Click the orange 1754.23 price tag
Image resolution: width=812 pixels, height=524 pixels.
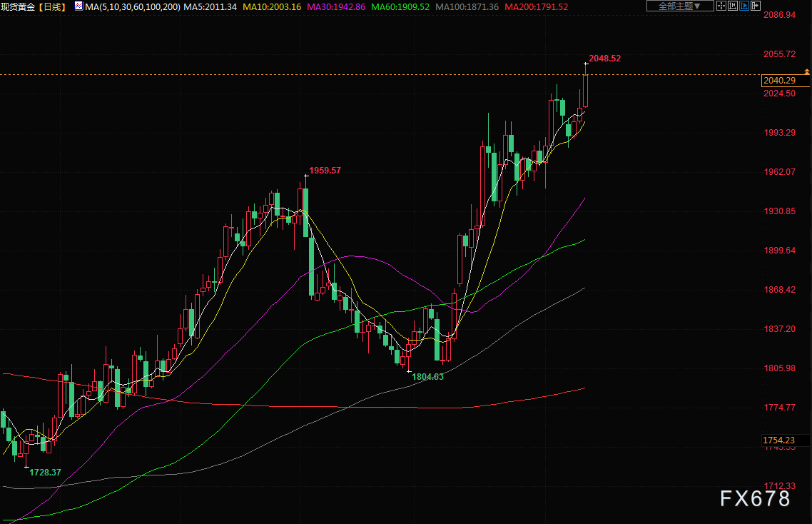(785, 440)
